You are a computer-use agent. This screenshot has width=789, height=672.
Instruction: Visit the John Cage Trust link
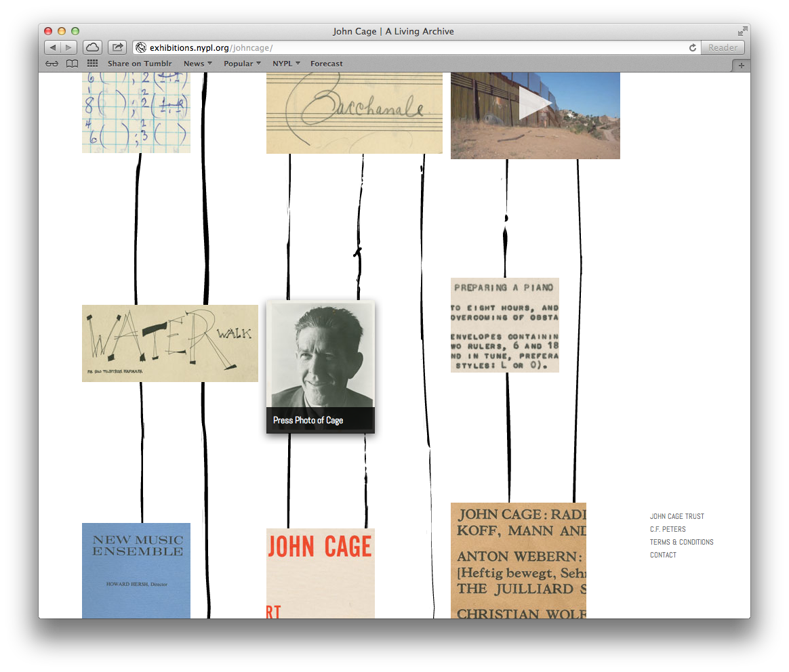pos(676,516)
